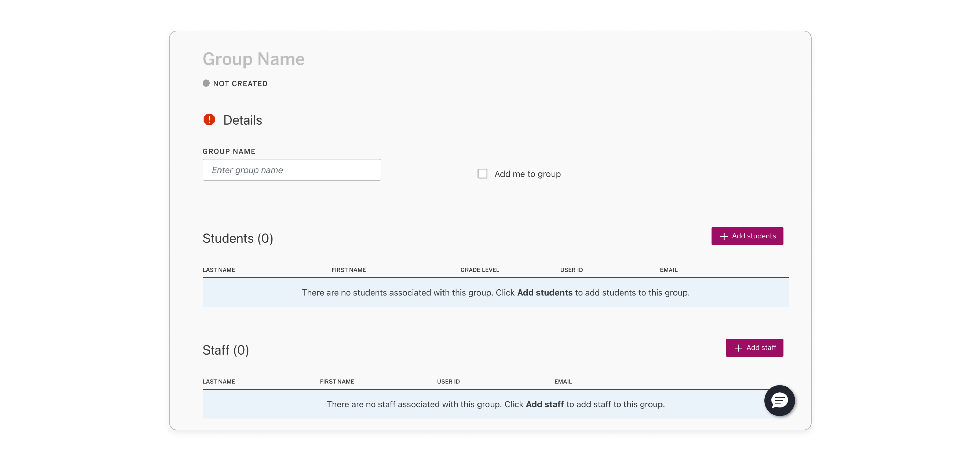The height and width of the screenshot is (461, 980).
Task: Click the Staff (0) heading
Action: click(226, 350)
